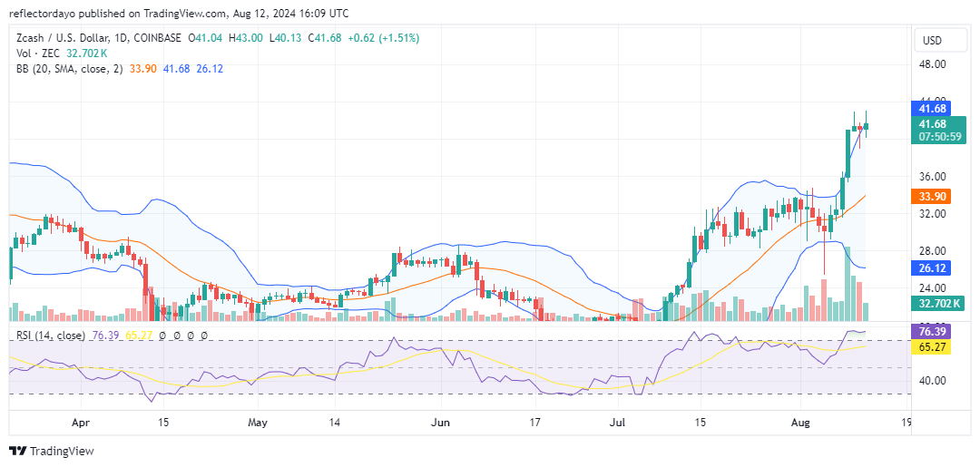Click the yellow 65.27 value in RSI legend

[x=137, y=336]
